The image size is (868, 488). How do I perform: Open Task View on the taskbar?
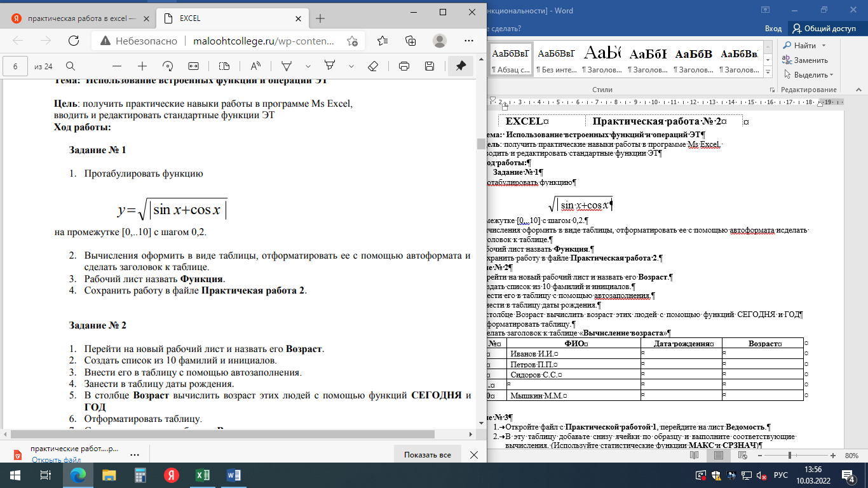tap(46, 475)
